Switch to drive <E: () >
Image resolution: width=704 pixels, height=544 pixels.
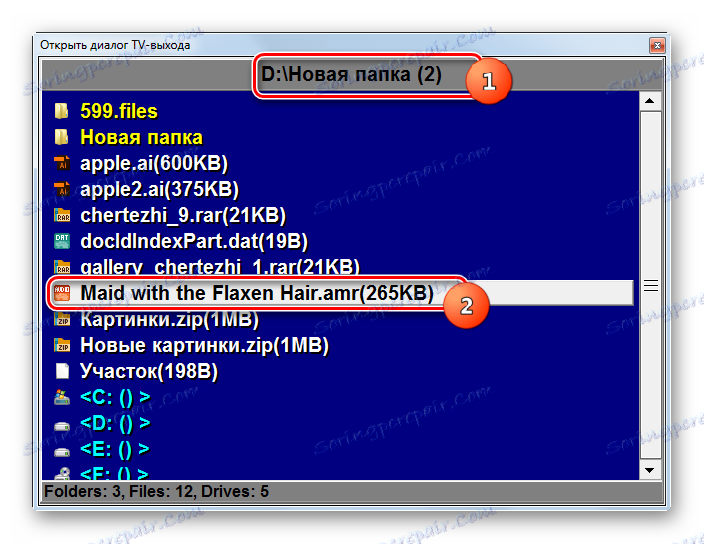(x=114, y=449)
